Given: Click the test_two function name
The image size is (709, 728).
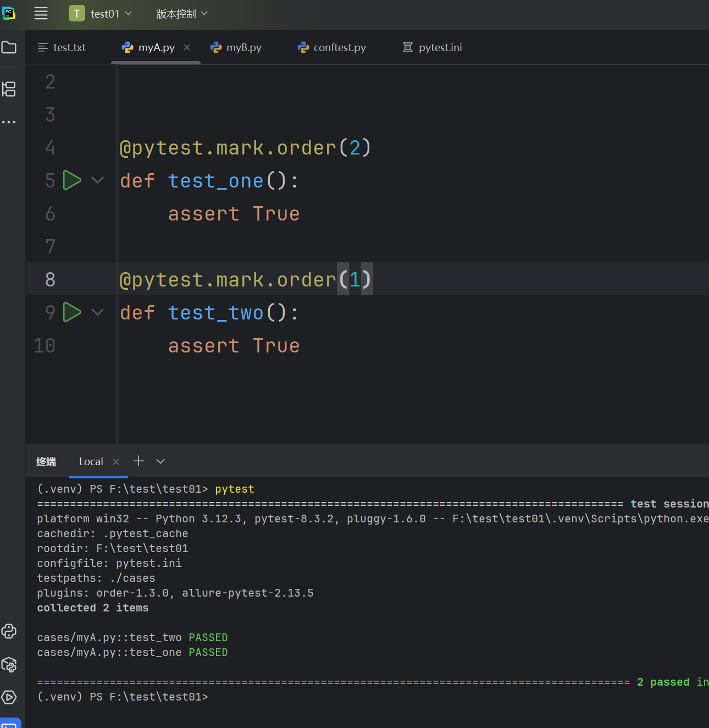Looking at the screenshot, I should tap(216, 312).
